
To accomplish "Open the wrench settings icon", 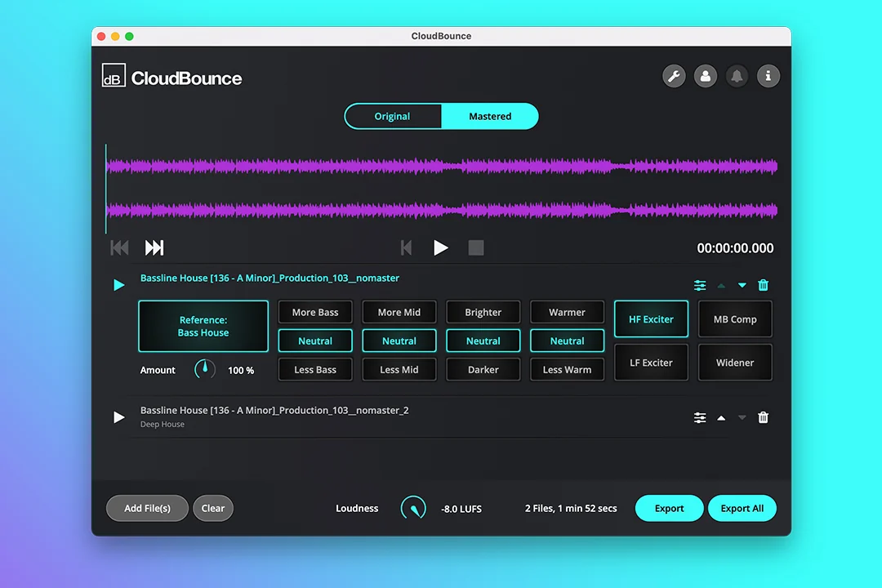I will tap(674, 76).
